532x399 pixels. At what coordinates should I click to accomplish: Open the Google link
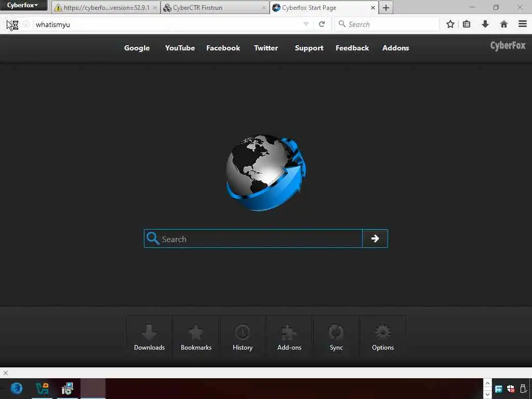[x=137, y=48]
